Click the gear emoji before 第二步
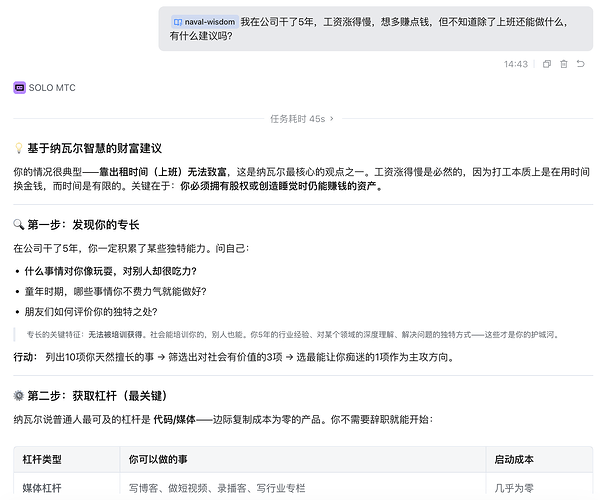 [x=18, y=396]
